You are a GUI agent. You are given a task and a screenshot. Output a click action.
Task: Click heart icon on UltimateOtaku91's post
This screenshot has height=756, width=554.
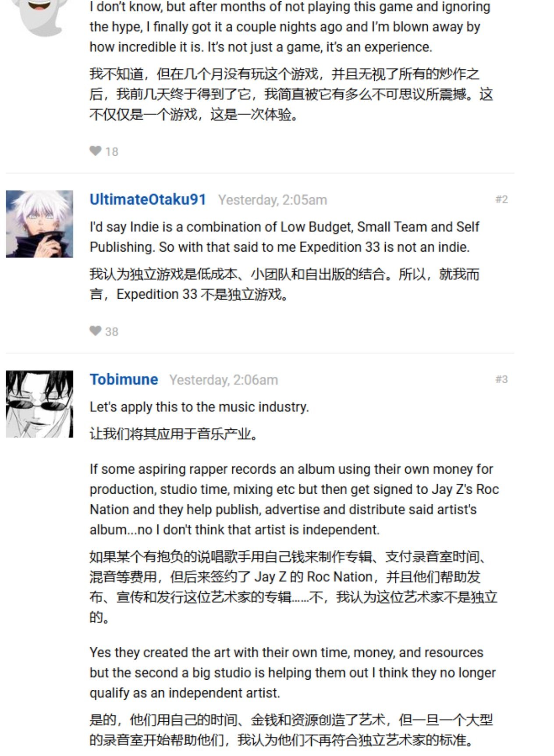point(96,331)
